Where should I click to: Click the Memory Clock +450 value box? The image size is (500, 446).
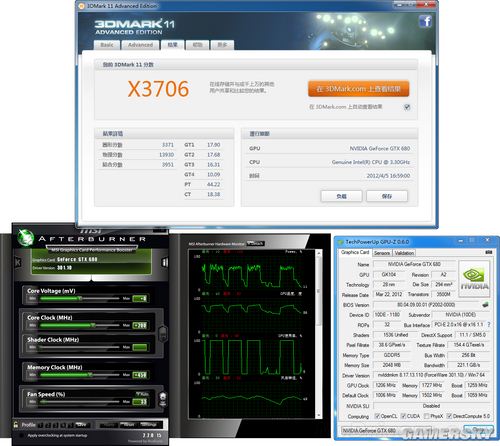click(x=140, y=375)
